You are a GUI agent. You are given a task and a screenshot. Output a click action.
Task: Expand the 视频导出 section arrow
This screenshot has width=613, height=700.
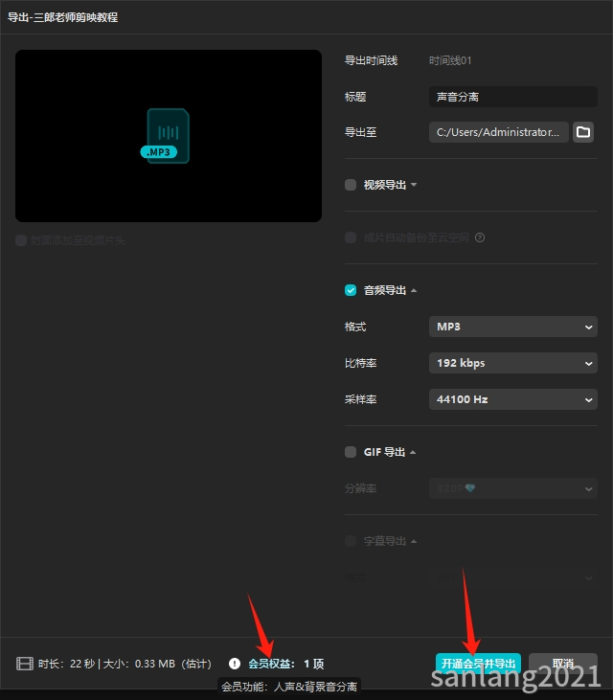click(x=414, y=185)
